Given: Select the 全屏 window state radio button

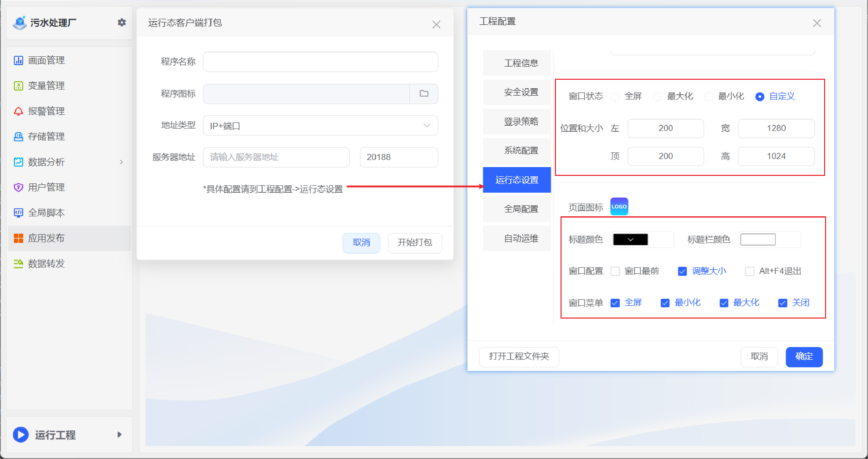Looking at the screenshot, I should coord(615,97).
